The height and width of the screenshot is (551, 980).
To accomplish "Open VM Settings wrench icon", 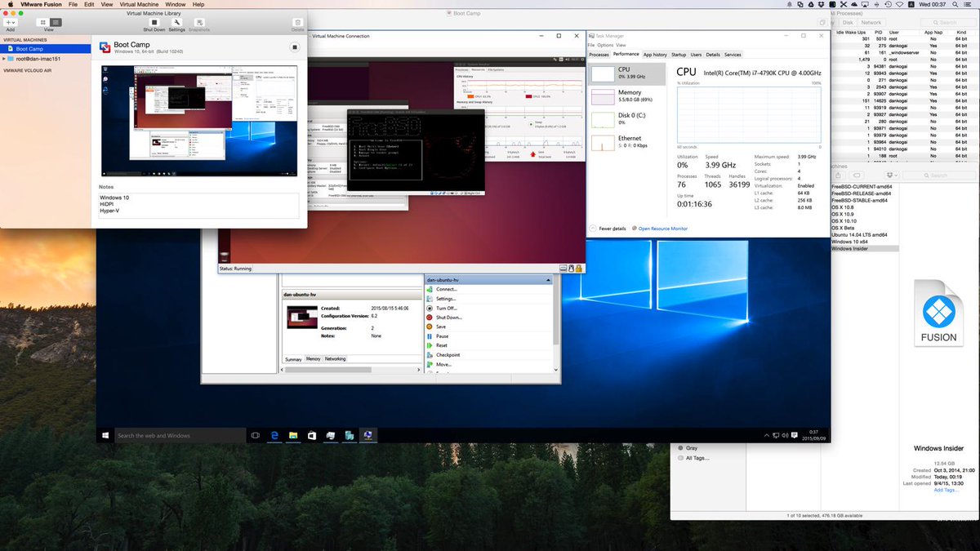I will pos(176,22).
